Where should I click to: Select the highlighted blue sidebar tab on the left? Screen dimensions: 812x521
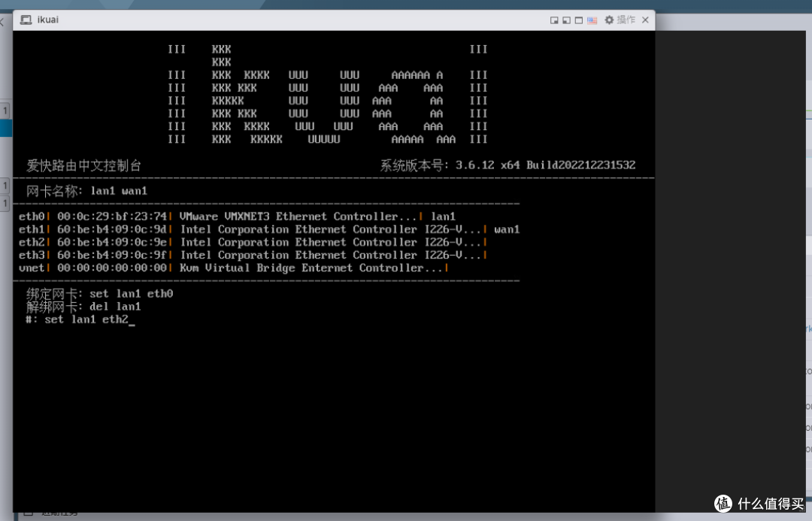[6, 129]
